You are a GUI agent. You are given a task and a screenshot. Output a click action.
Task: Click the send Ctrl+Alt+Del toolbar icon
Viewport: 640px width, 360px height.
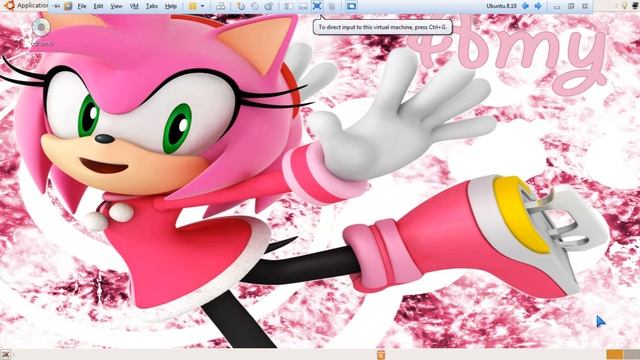pyautogui.click(x=220, y=6)
